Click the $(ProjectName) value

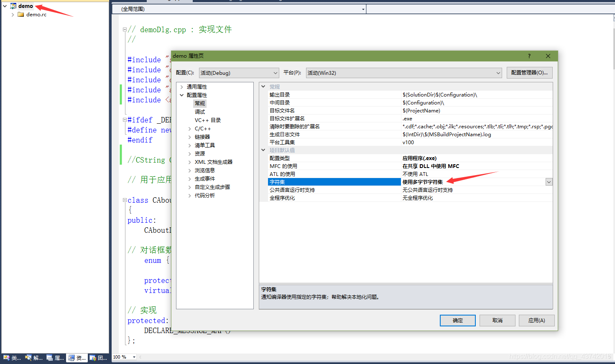pyautogui.click(x=421, y=111)
